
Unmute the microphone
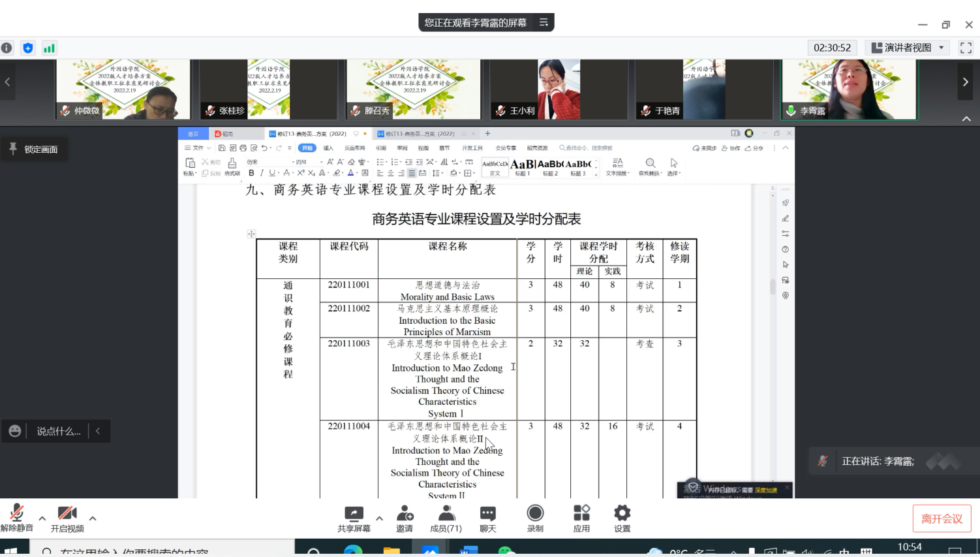[17, 513]
